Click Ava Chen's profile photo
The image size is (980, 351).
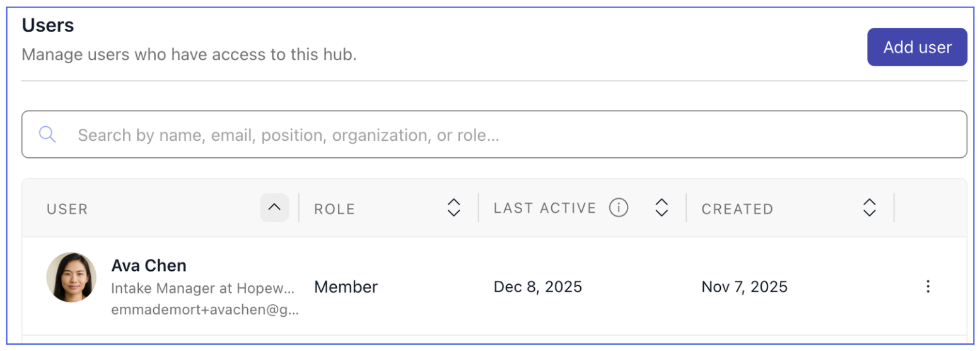(71, 278)
